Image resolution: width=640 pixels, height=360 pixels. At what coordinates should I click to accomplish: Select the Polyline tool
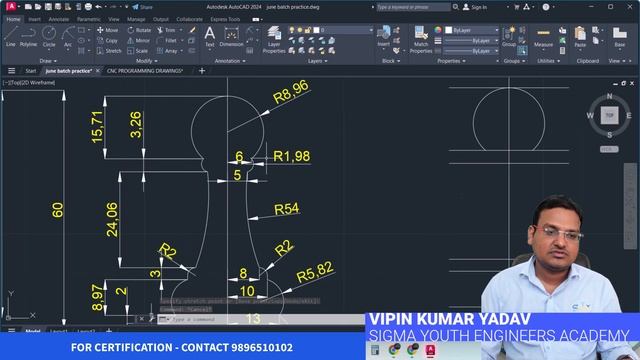[28, 36]
